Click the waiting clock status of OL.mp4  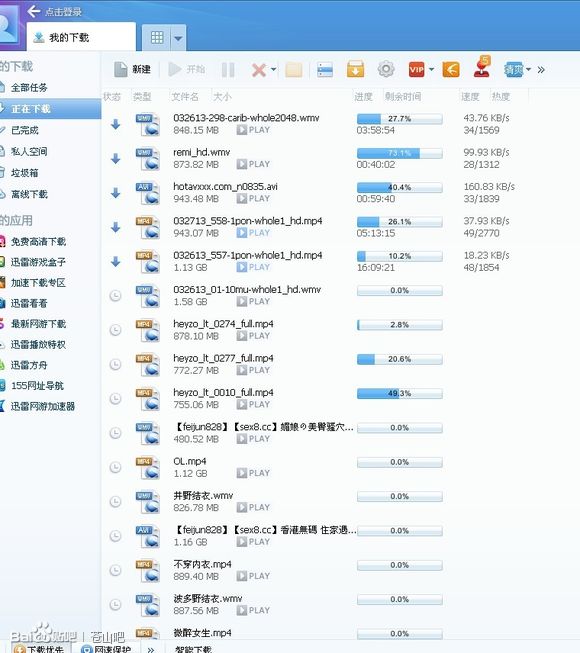pyautogui.click(x=115, y=467)
